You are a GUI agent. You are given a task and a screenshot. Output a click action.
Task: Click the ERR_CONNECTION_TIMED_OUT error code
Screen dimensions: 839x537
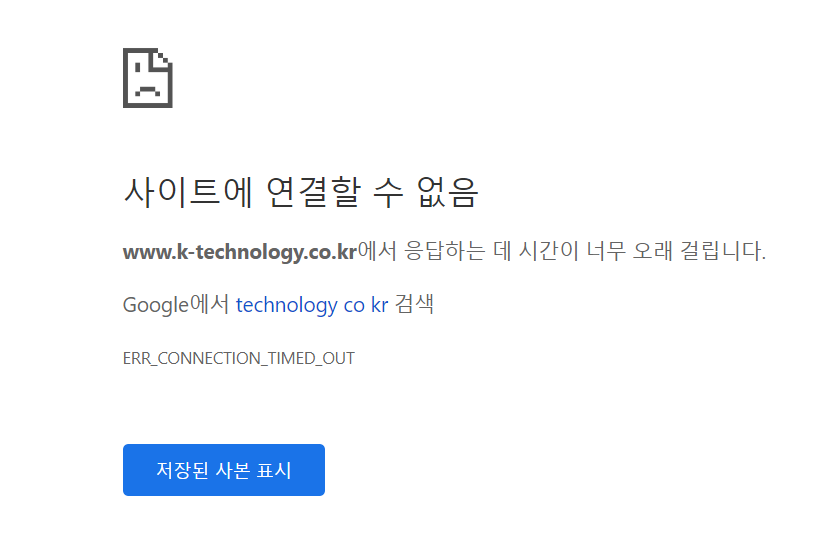[239, 358]
